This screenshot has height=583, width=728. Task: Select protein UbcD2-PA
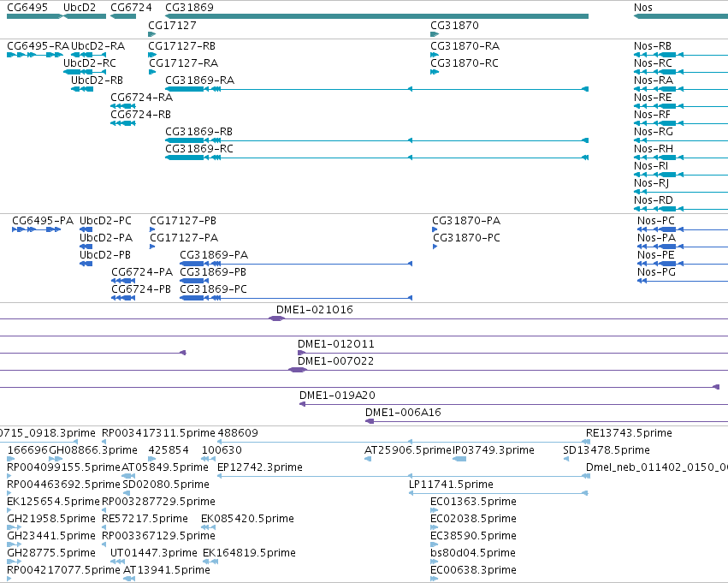pyautogui.click(x=106, y=238)
